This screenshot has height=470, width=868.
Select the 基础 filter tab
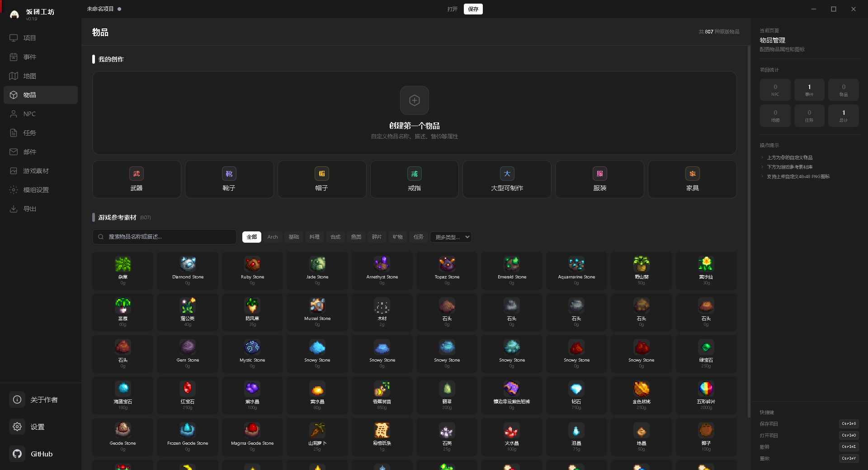click(x=294, y=237)
